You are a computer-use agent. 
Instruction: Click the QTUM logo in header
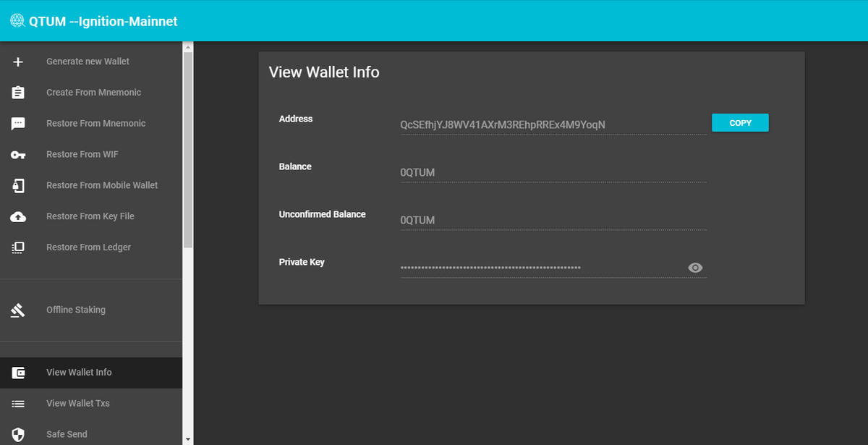[x=17, y=21]
